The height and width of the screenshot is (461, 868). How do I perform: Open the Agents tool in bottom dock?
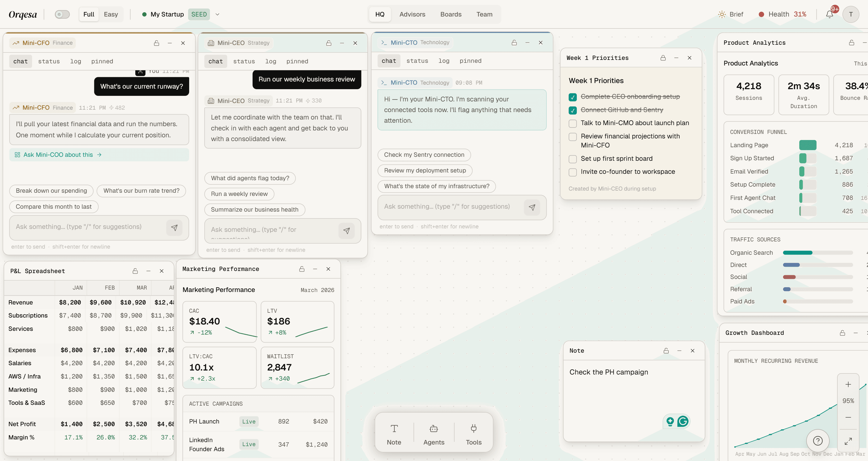pos(434,434)
